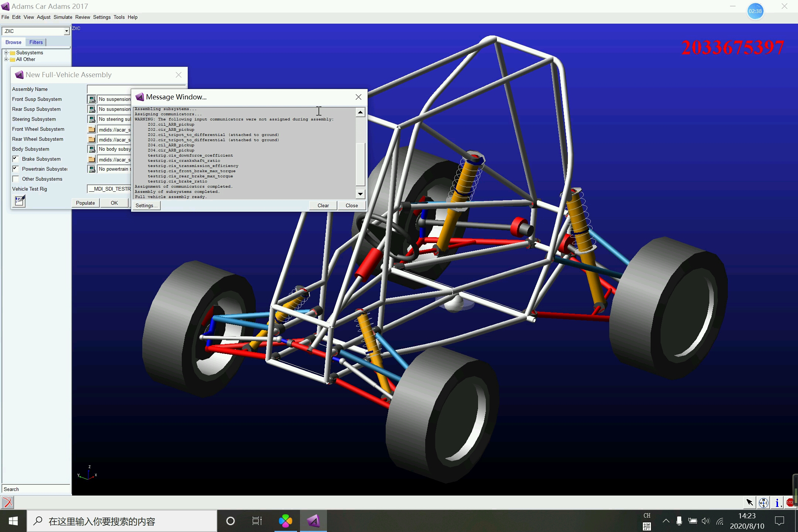Open Message Window Settings button
The height and width of the screenshot is (532, 798).
[146, 205]
